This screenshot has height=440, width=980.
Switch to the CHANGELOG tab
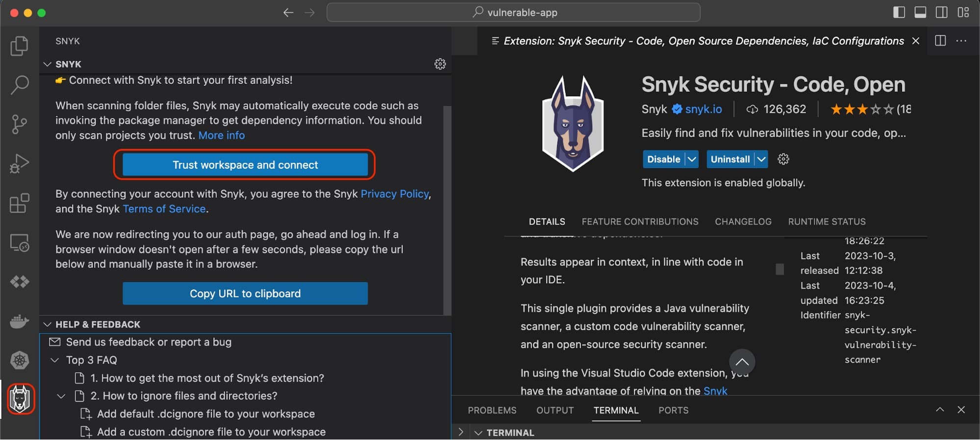tap(743, 222)
